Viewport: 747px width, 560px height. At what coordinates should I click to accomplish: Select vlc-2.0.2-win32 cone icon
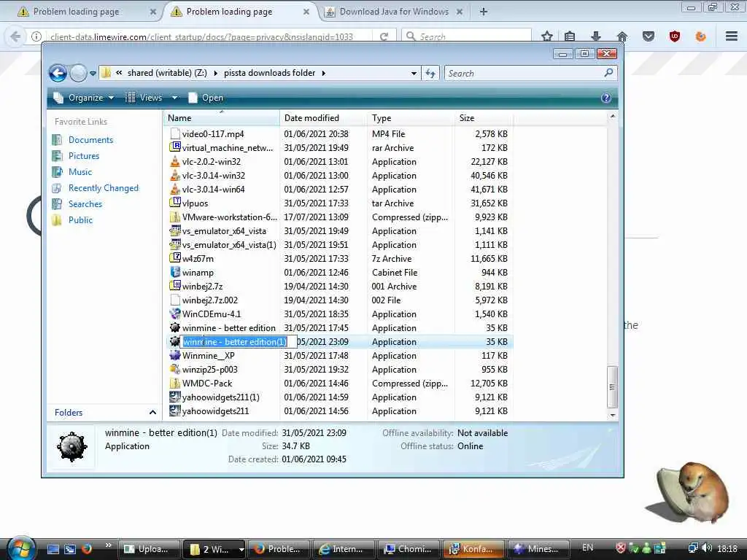175,162
